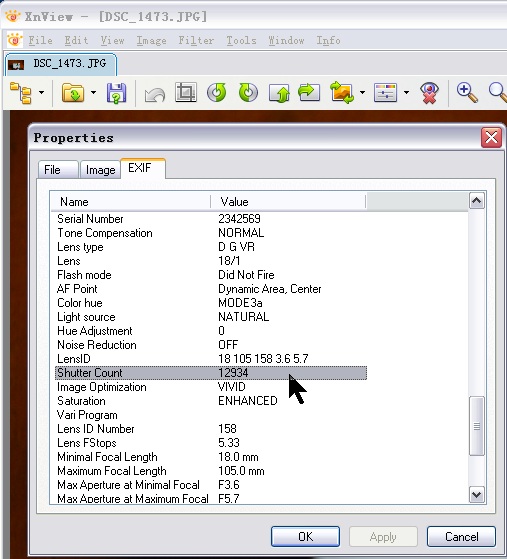Viewport: 507px width, 559px height.
Task: Rotate image counter-clockwise
Action: [x=216, y=92]
